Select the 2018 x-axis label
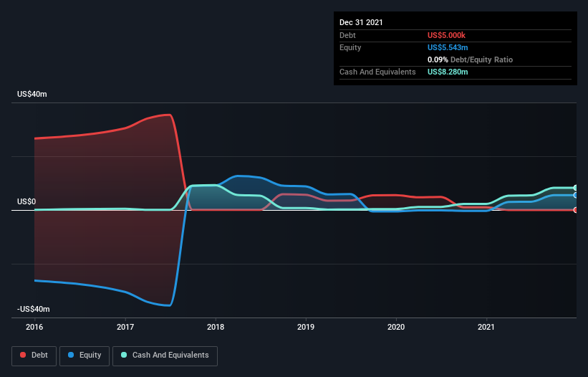The height and width of the screenshot is (377, 588). [x=216, y=327]
